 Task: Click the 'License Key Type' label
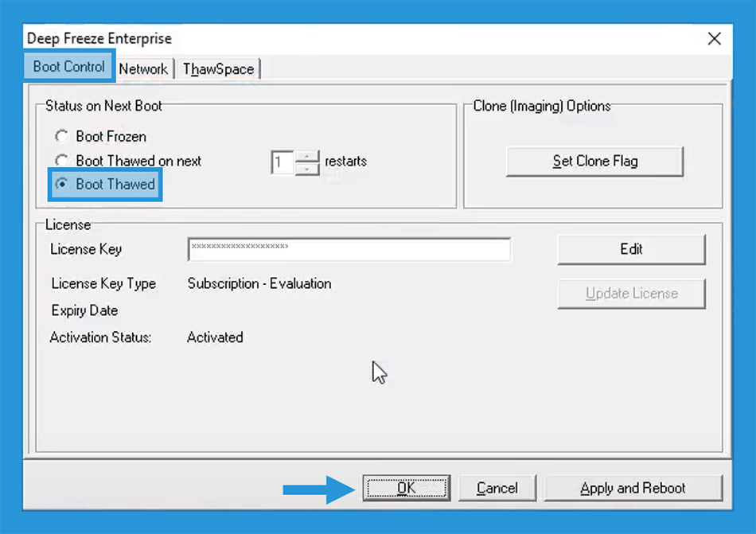103,283
